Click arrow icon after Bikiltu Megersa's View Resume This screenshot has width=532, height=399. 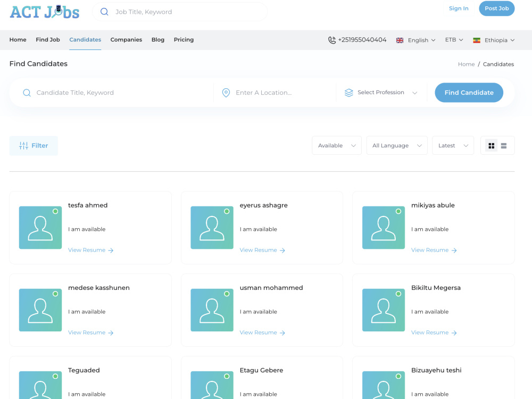(x=454, y=333)
